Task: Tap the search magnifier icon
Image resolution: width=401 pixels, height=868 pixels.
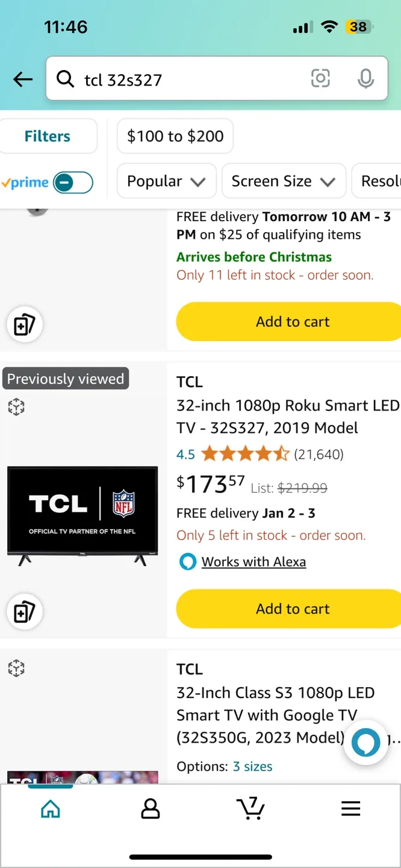Action: [65, 79]
